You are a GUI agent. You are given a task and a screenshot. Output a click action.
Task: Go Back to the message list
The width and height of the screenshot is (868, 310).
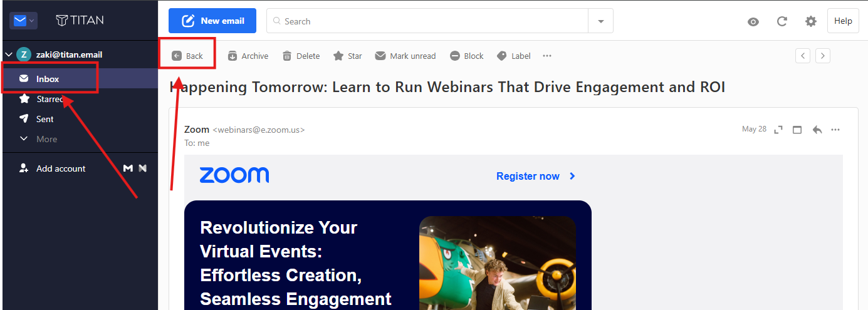click(x=187, y=56)
